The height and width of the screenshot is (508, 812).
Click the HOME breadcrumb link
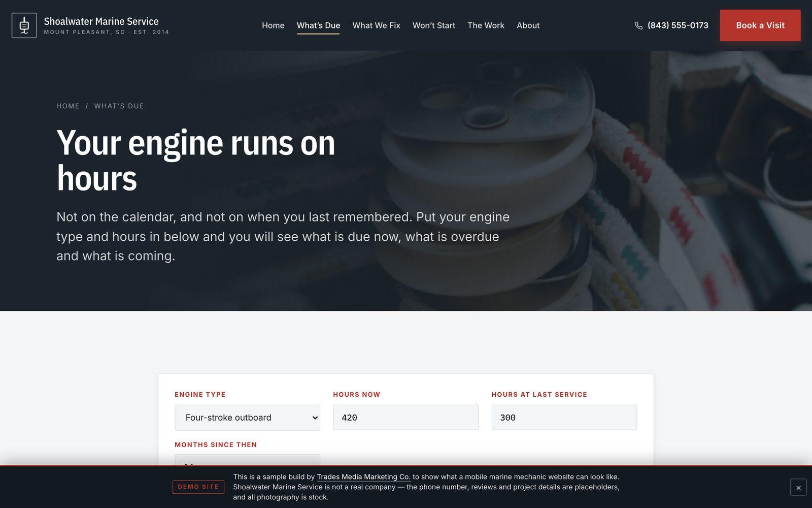tap(68, 106)
